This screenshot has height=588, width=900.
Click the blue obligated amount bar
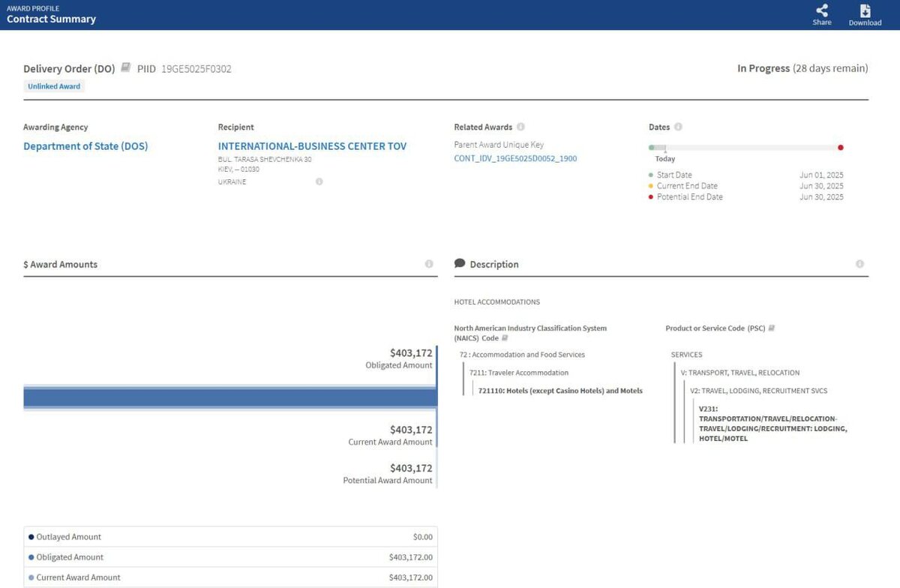tap(230, 397)
